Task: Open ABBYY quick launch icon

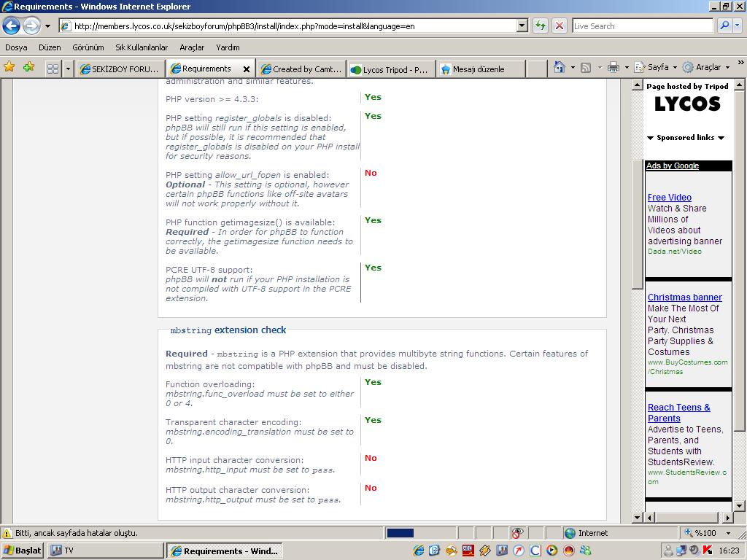Action: [x=468, y=551]
